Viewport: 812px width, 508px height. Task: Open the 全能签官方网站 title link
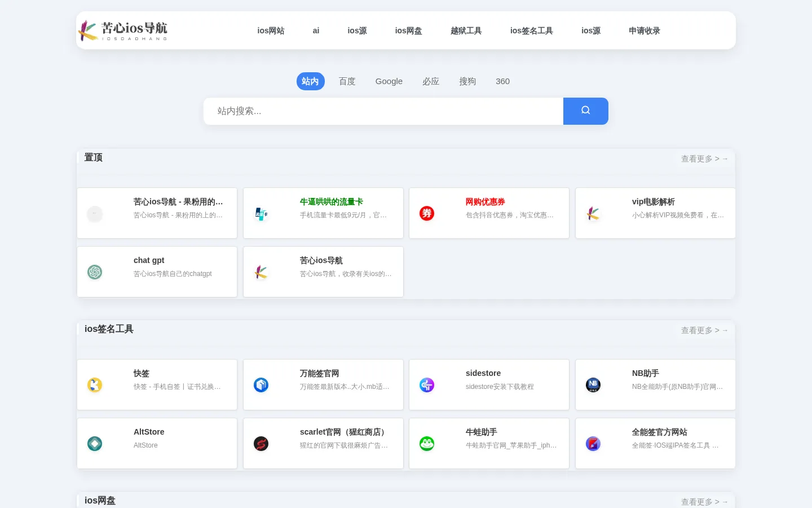[x=660, y=432]
